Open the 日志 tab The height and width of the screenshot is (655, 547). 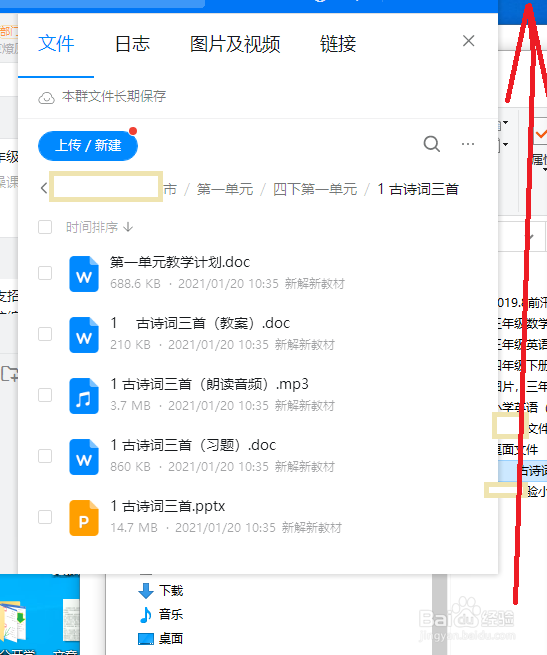pyautogui.click(x=132, y=44)
